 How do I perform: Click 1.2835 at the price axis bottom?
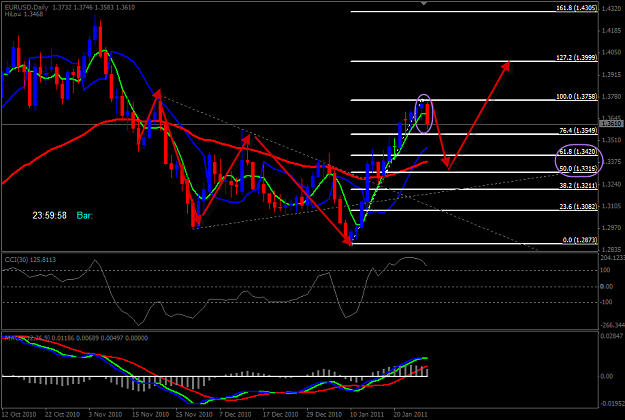611,249
